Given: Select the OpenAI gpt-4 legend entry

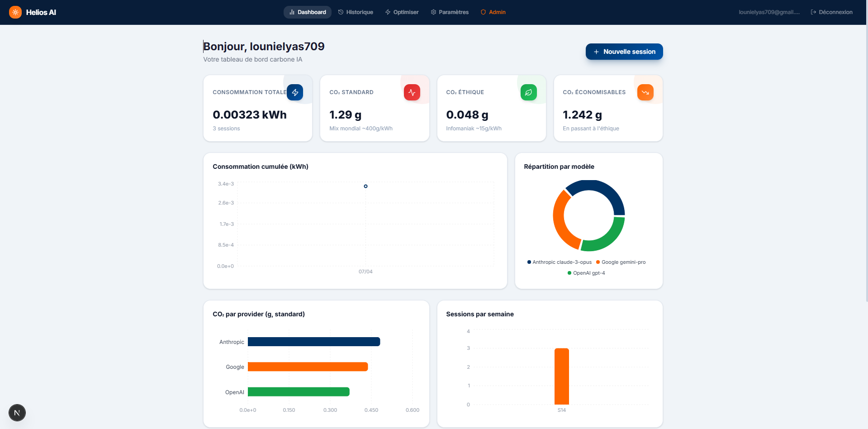Looking at the screenshot, I should point(586,273).
